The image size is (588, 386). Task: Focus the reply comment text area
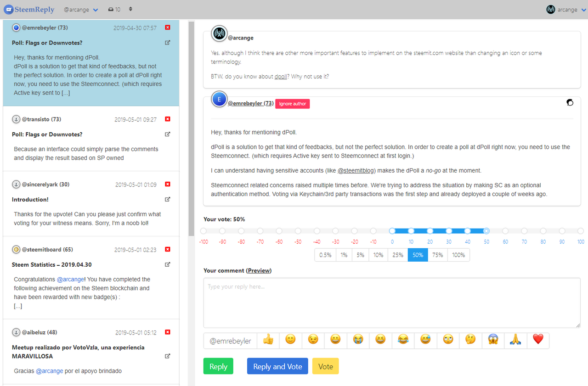coord(392,303)
